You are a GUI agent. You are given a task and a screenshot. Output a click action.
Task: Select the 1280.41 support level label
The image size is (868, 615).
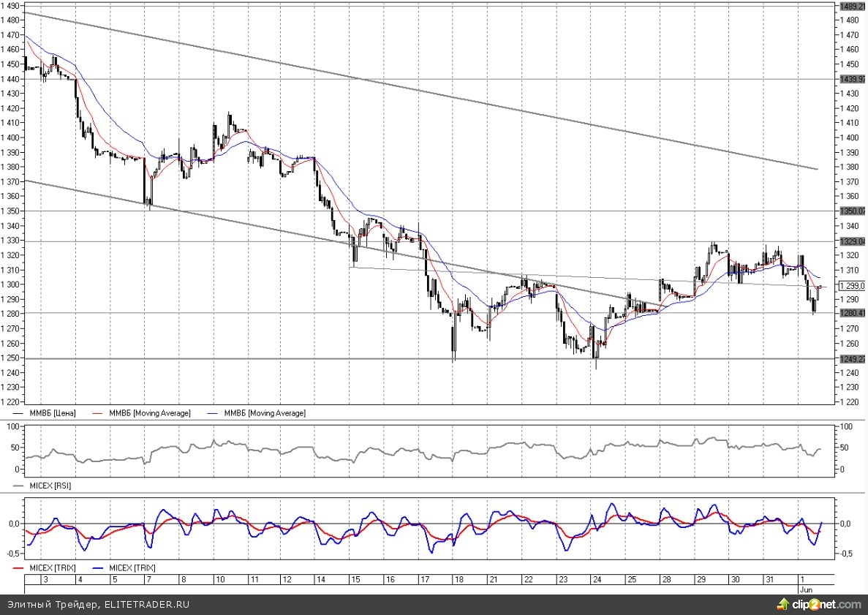[x=852, y=313]
